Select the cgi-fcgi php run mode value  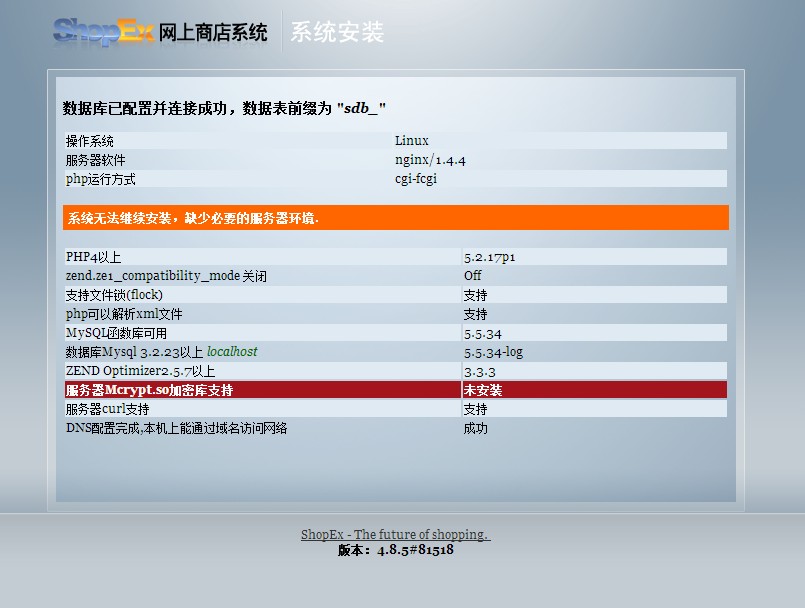(415, 179)
